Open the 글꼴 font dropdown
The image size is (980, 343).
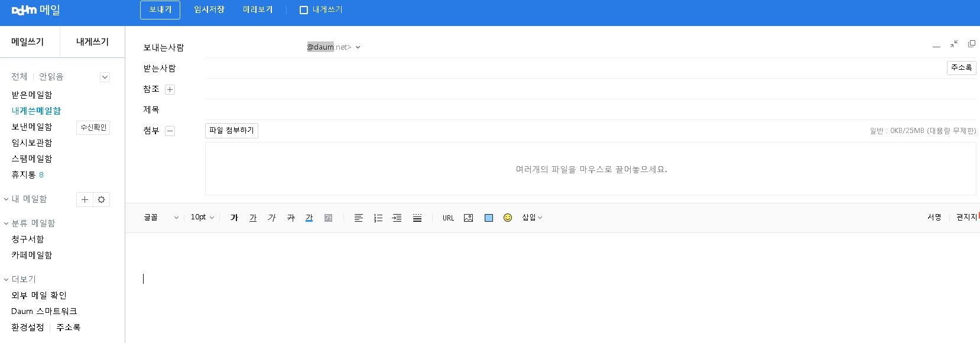(x=161, y=218)
